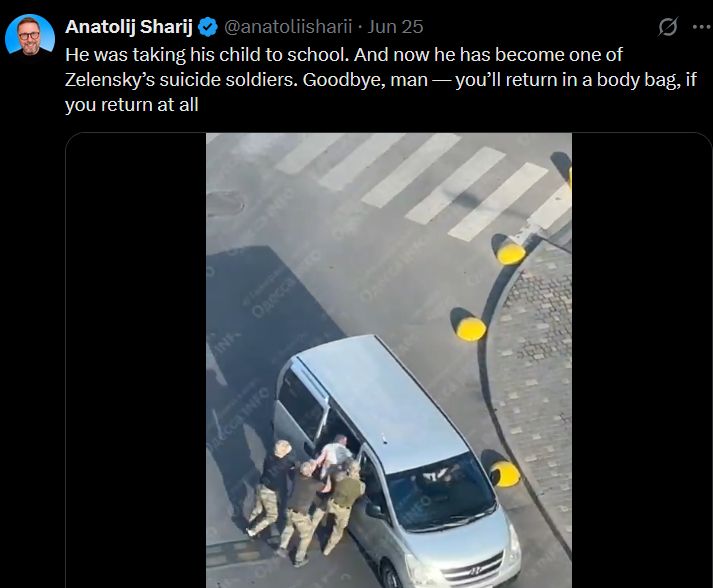
Task: Open the Grok explain-post icon
Action: coord(668,27)
